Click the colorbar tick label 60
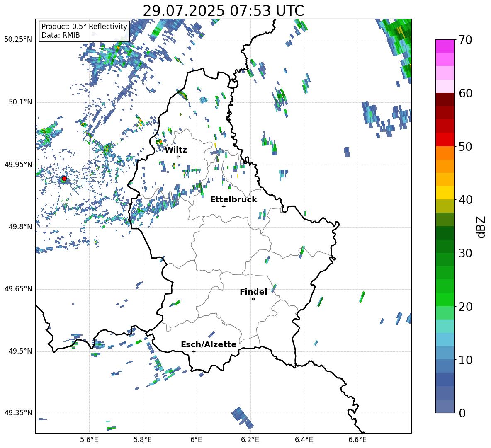The width and height of the screenshot is (491, 448). coord(465,93)
